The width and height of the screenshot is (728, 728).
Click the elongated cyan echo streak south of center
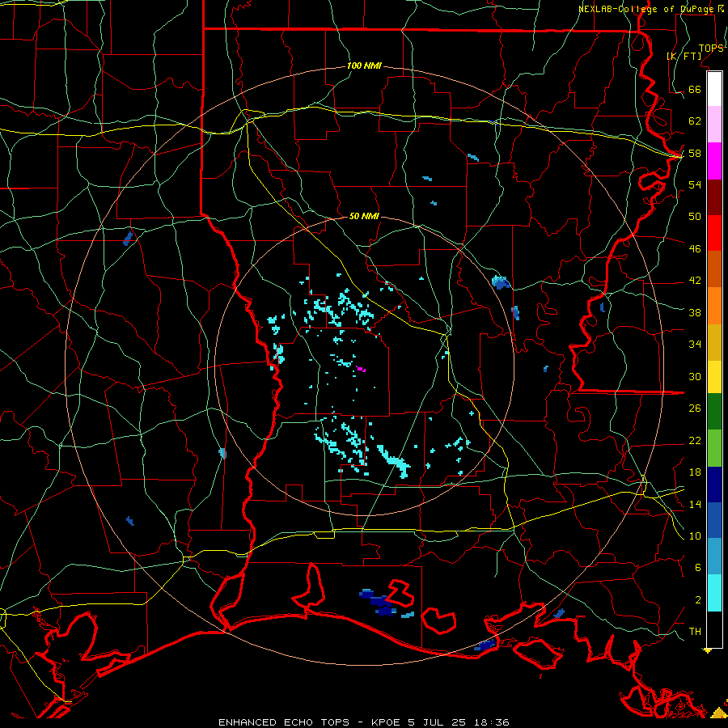(393, 461)
